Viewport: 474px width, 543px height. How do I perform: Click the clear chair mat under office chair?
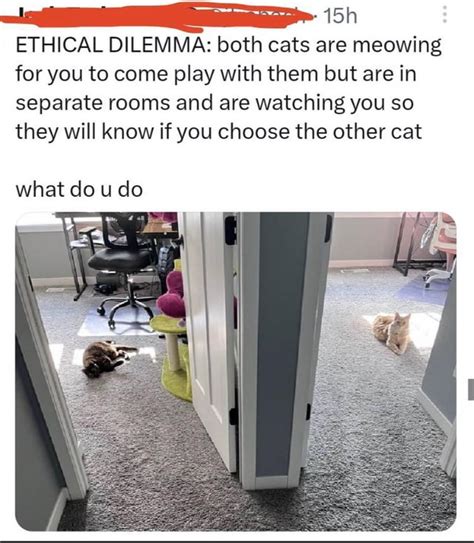pyautogui.click(x=119, y=320)
